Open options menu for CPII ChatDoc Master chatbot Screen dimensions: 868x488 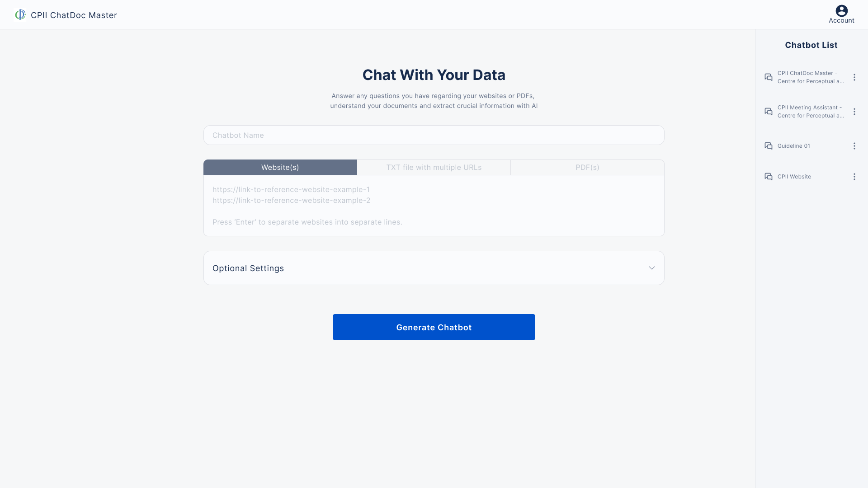coord(854,77)
